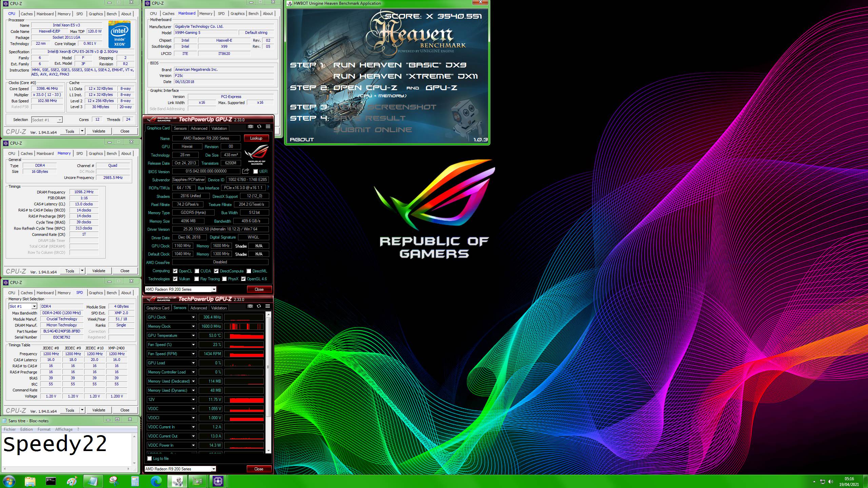Viewport: 868px width, 488px height.
Task: Click the refresh icon in GPU-Z Graphics Card window
Action: 259,126
